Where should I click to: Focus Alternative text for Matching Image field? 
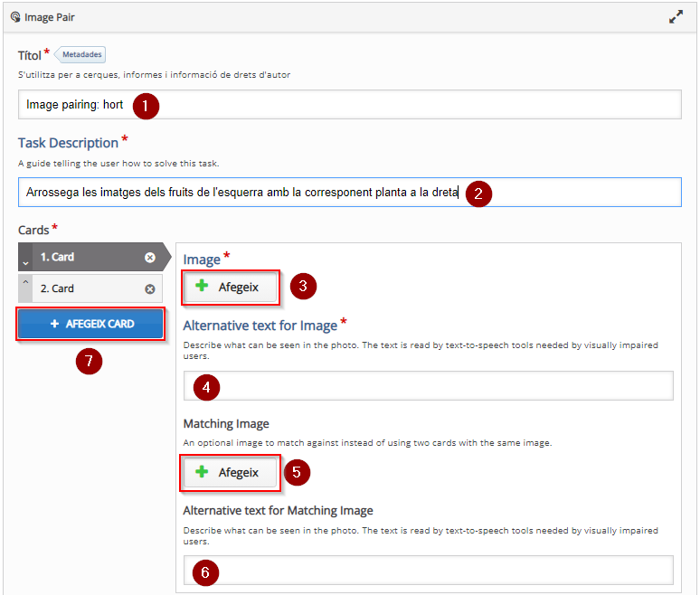click(428, 571)
